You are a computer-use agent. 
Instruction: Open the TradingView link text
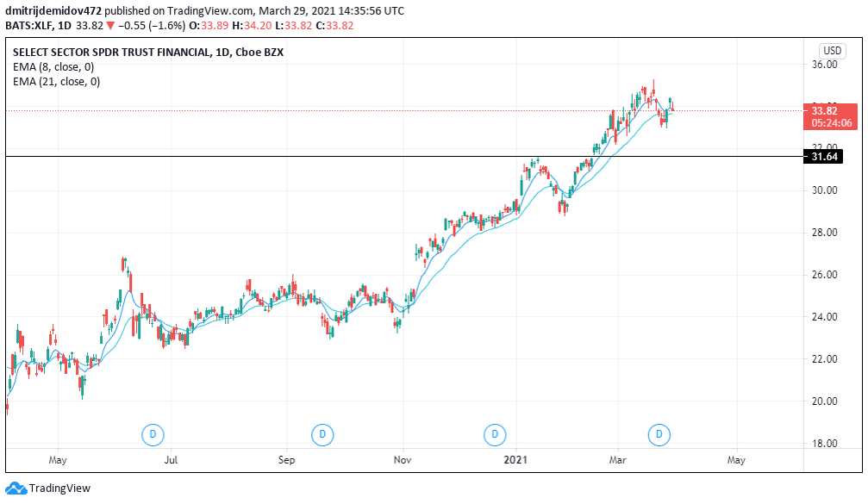click(59, 488)
